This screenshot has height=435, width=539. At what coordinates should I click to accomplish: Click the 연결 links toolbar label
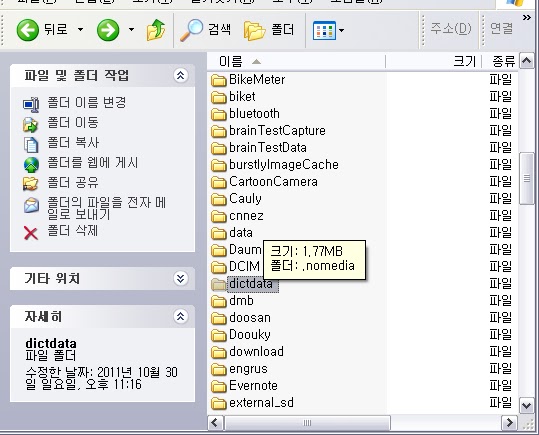point(502,28)
